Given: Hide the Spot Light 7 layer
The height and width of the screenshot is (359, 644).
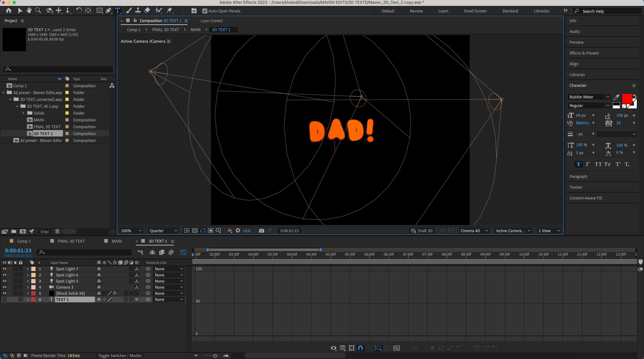Looking at the screenshot, I should point(4,269).
